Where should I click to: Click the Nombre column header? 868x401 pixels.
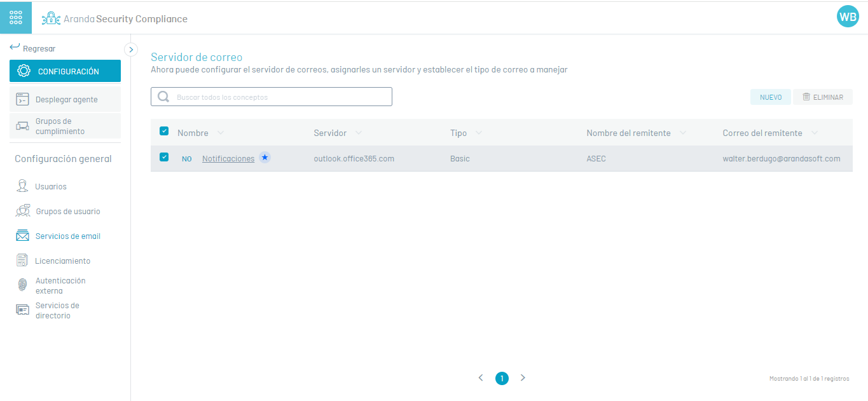point(193,133)
